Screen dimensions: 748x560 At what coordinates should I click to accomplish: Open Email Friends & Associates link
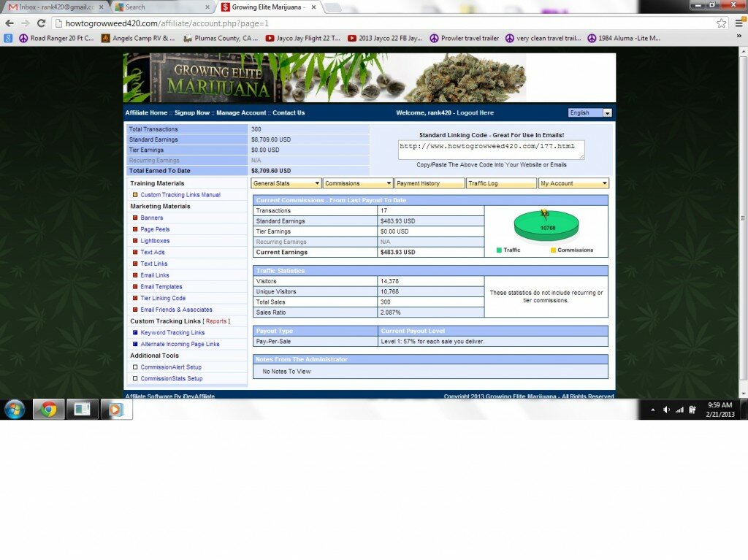[x=177, y=310]
